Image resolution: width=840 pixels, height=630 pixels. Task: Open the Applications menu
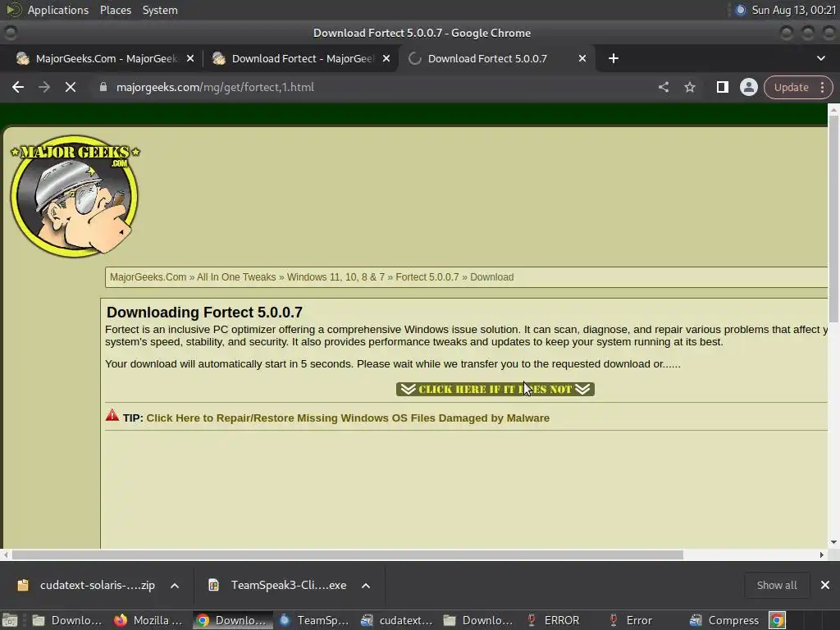[58, 10]
